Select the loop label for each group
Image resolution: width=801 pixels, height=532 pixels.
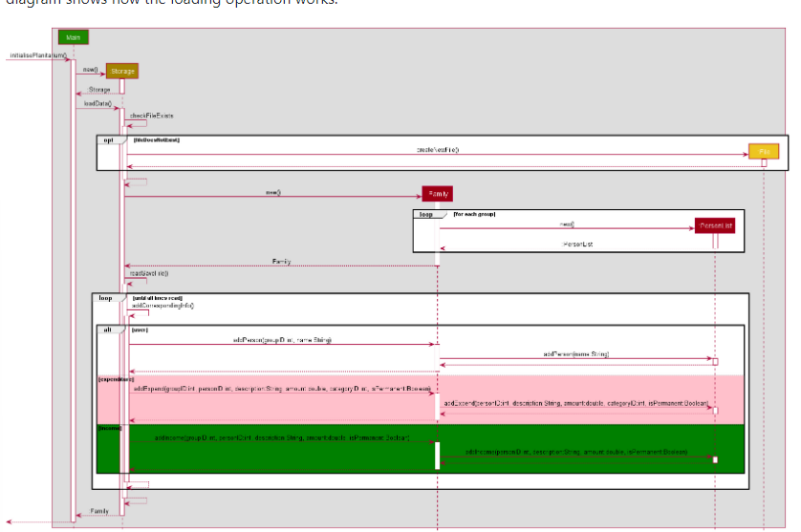(425, 215)
